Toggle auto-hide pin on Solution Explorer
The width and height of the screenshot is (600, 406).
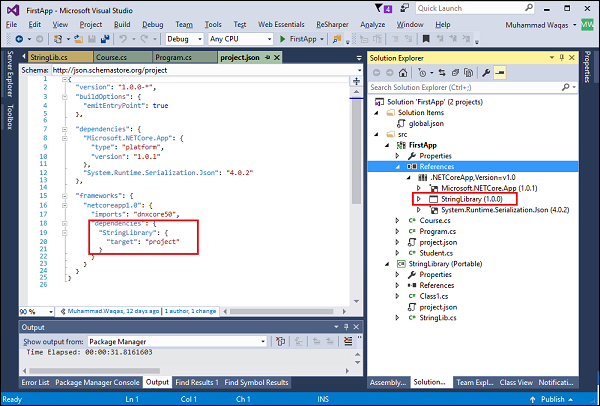[562, 58]
